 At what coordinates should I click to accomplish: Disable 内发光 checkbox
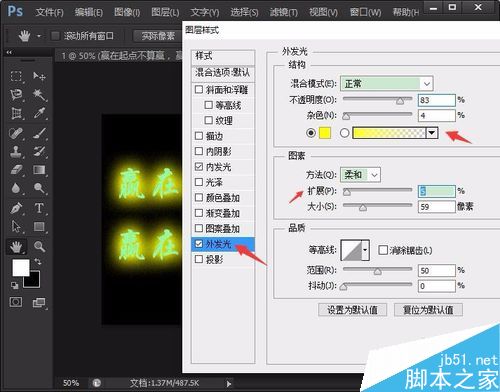tap(199, 166)
